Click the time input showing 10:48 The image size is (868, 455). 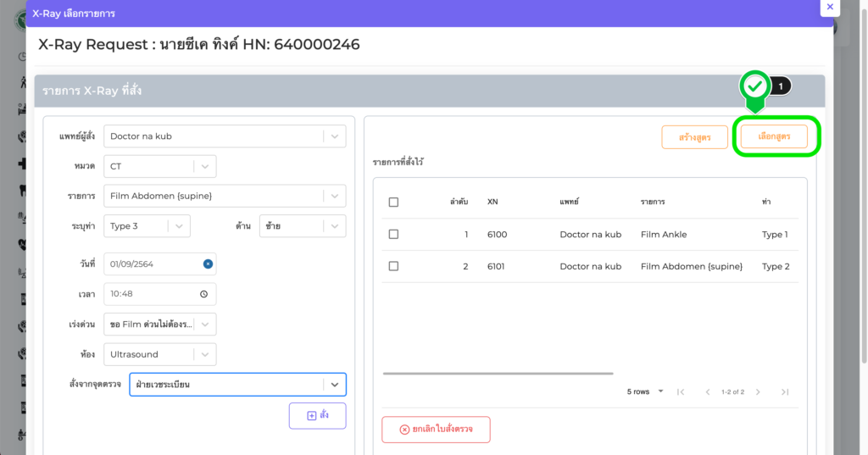(x=151, y=294)
